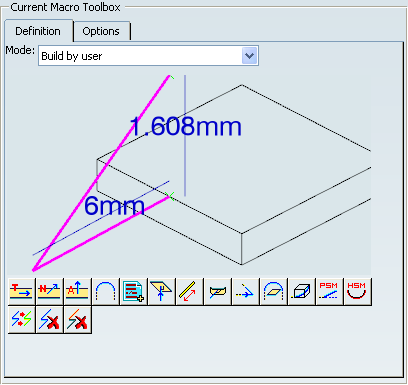Image resolution: width=408 pixels, height=385 pixels.
Task: Copy motions using the swap-arrows icon
Action: click(22, 320)
